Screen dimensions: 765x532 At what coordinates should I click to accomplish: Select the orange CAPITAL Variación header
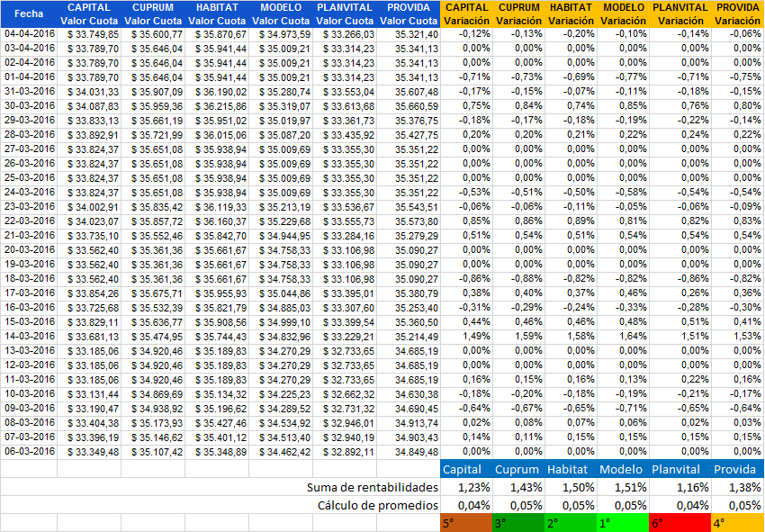click(x=467, y=14)
